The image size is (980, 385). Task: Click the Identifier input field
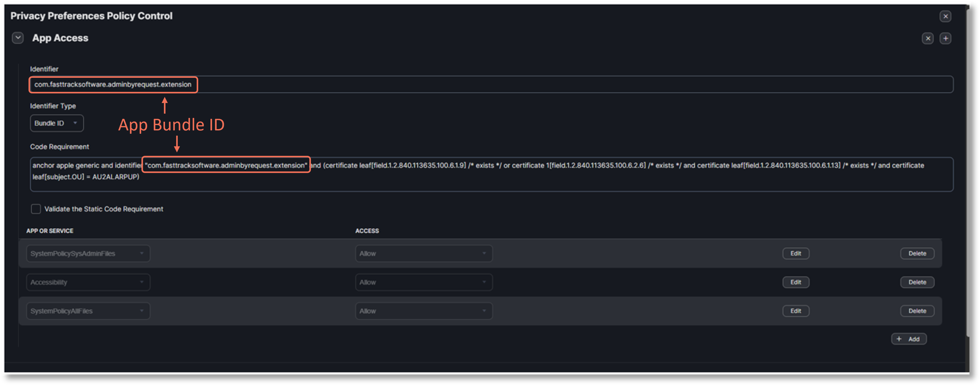point(492,84)
